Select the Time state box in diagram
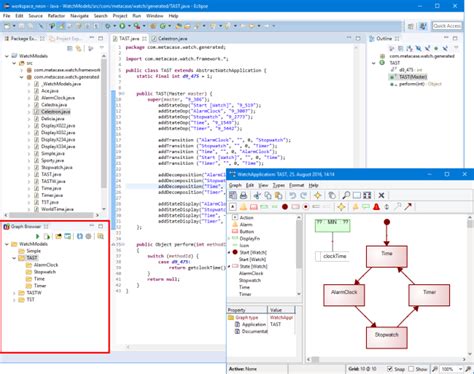The height and width of the screenshot is (374, 474). click(387, 256)
